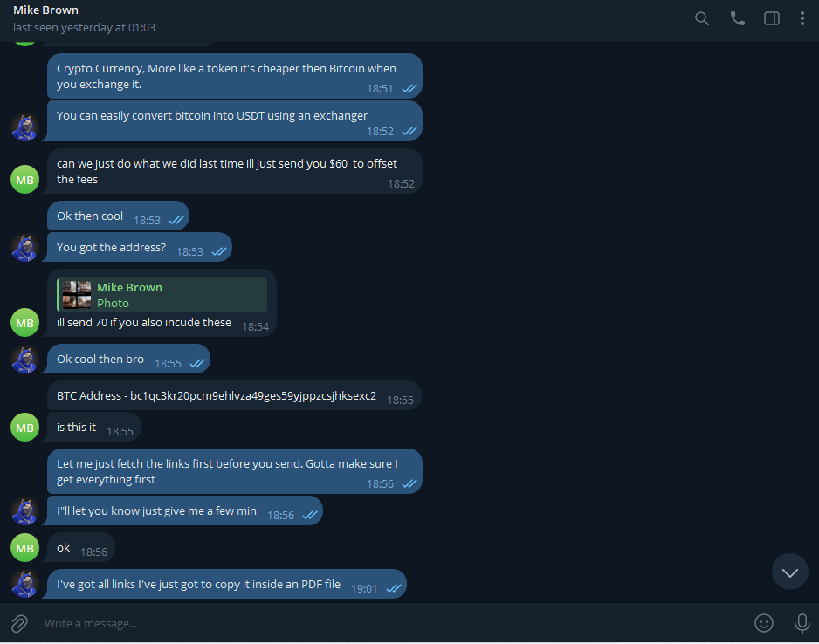Focus the Write a message field
Screen dimensions: 819x644
click(x=392, y=623)
